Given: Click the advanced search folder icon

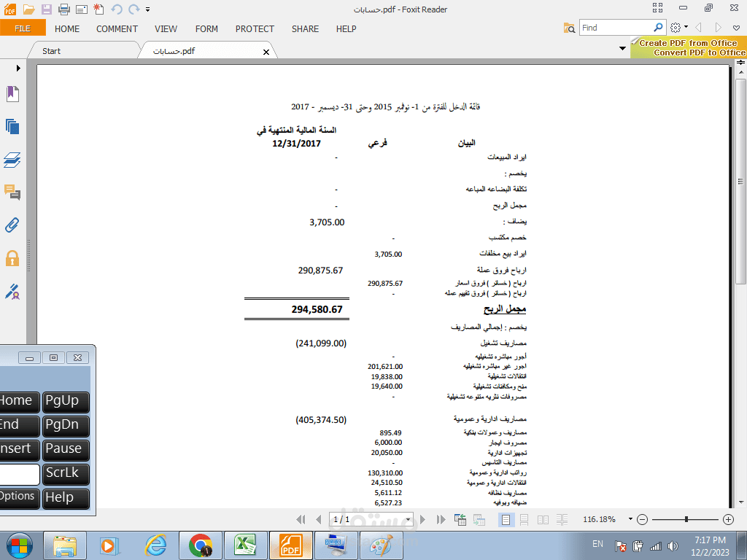Looking at the screenshot, I should (569, 28).
